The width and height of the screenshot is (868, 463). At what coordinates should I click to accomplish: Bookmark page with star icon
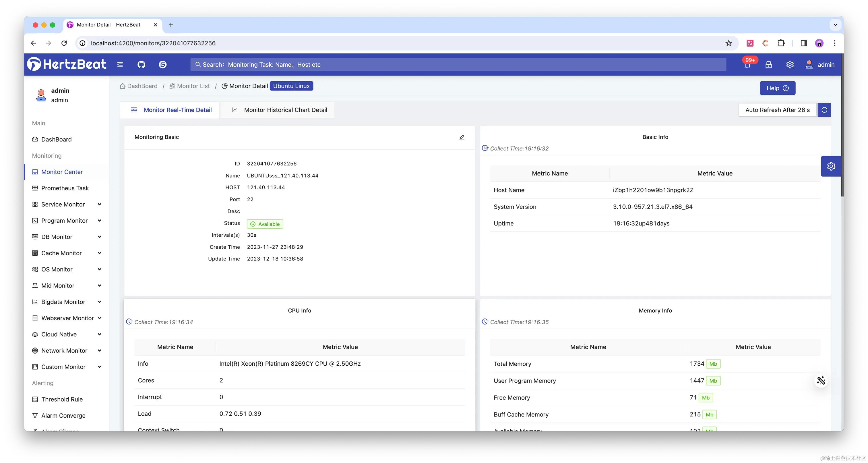click(728, 43)
